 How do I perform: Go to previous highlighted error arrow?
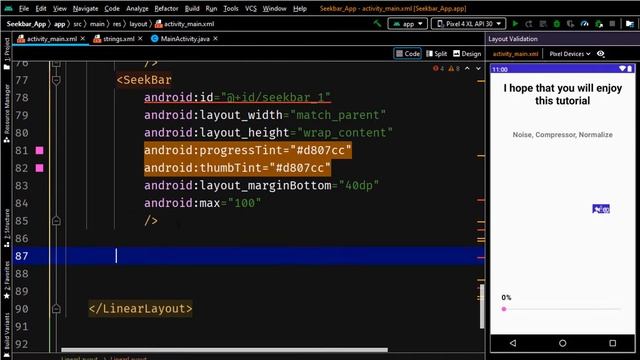[x=467, y=69]
